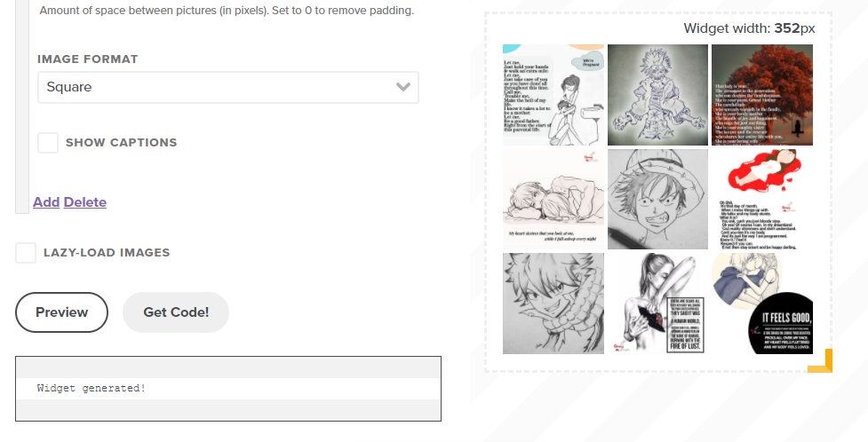Open the spiky-haired chibi sketch thumbnail

(657, 95)
